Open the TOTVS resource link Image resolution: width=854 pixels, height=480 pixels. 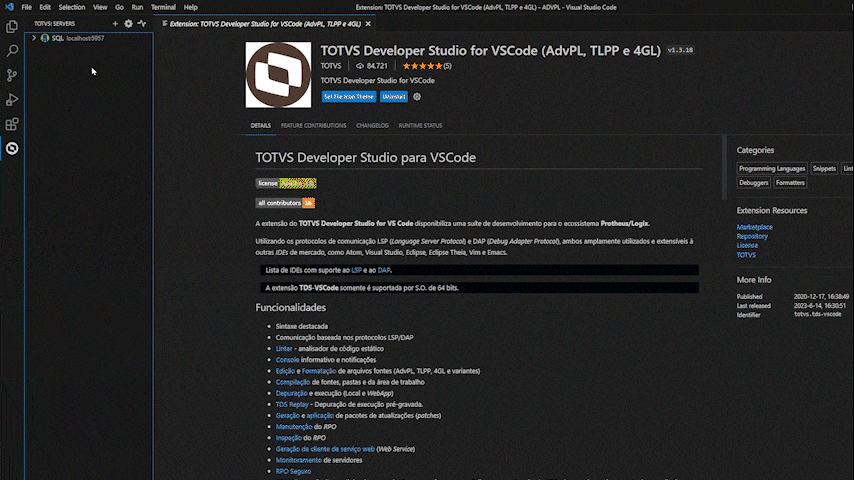746,255
